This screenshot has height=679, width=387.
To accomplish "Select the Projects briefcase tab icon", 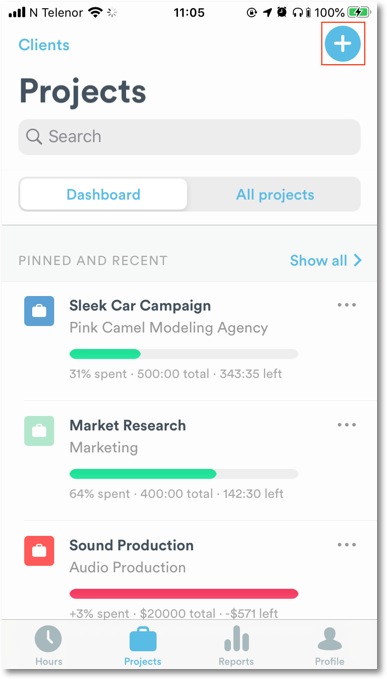I will click(143, 640).
